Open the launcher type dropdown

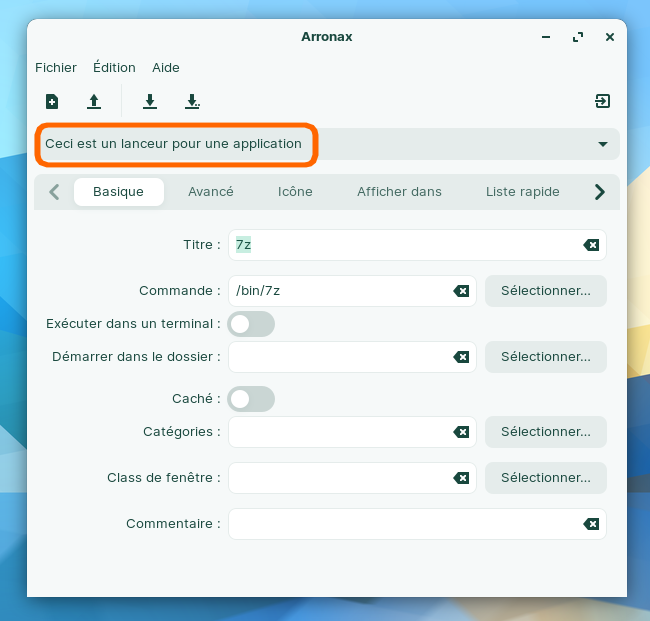602,144
